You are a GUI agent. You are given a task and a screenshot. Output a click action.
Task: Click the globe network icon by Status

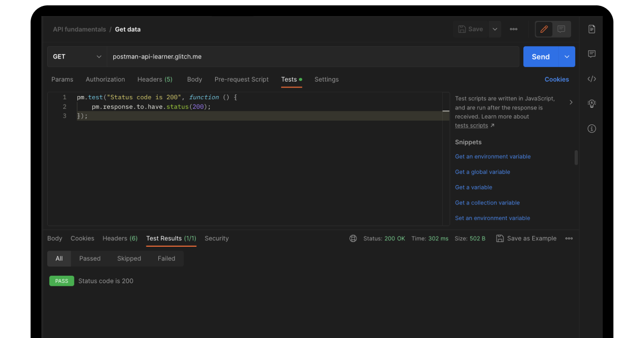click(x=353, y=238)
